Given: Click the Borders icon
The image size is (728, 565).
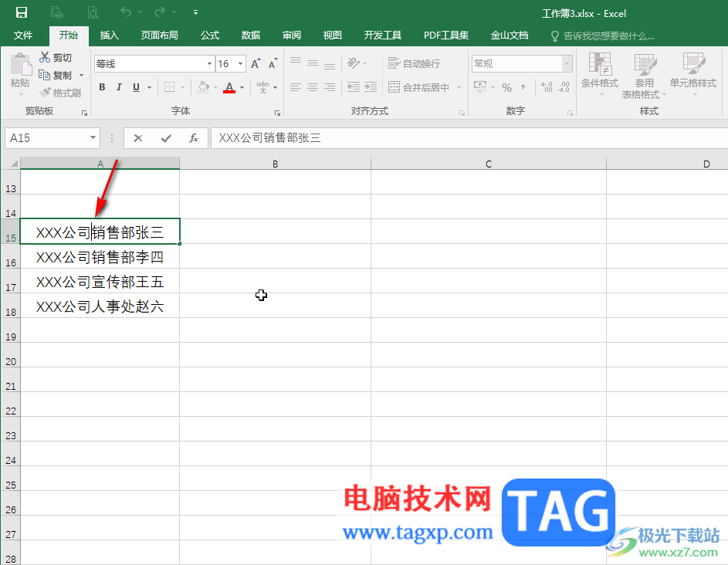Looking at the screenshot, I should (170, 86).
